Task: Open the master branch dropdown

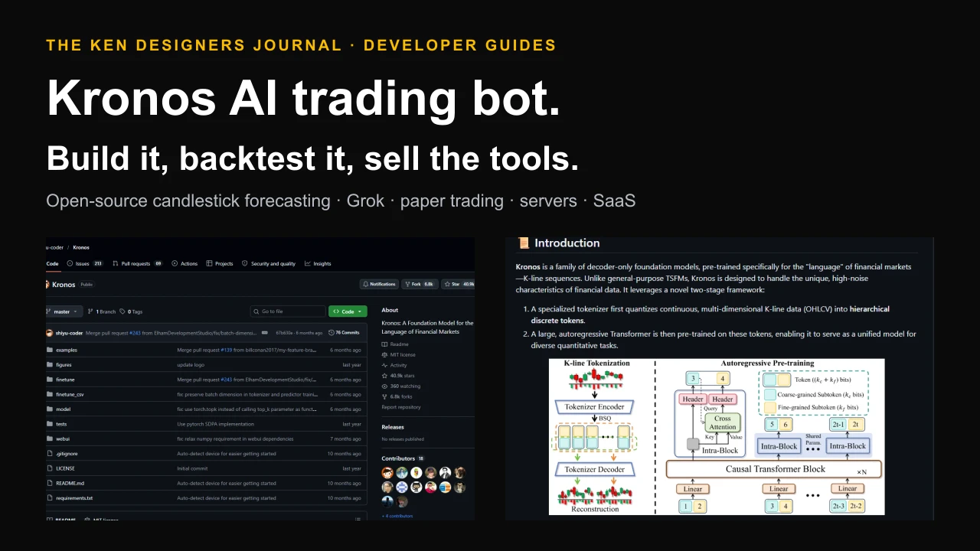Action: click(64, 311)
